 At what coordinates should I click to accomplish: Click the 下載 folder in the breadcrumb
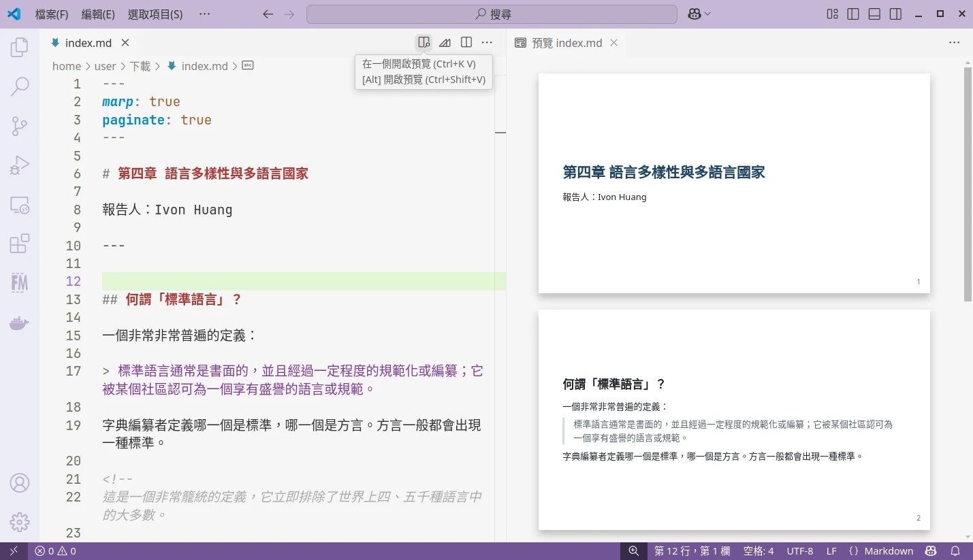(140, 66)
